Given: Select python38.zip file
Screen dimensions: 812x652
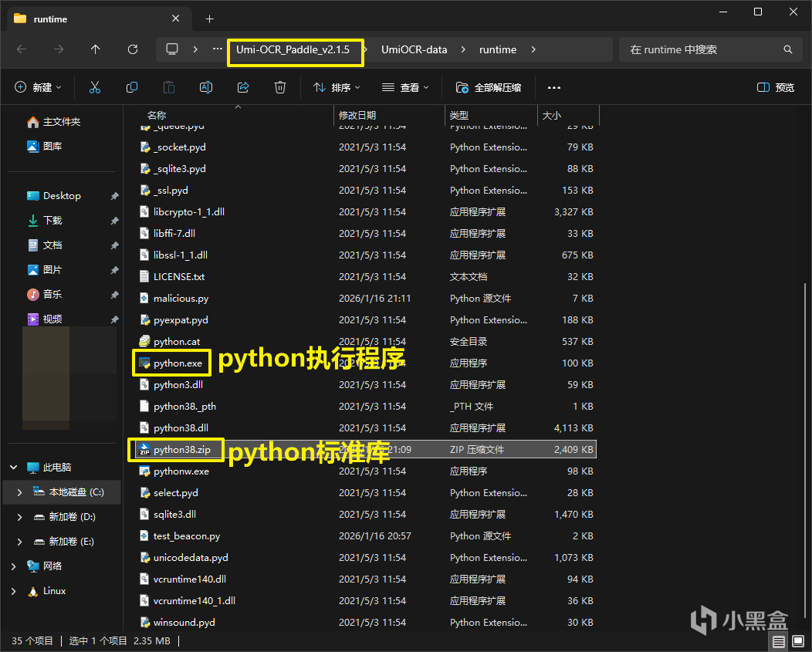Looking at the screenshot, I should [x=182, y=450].
